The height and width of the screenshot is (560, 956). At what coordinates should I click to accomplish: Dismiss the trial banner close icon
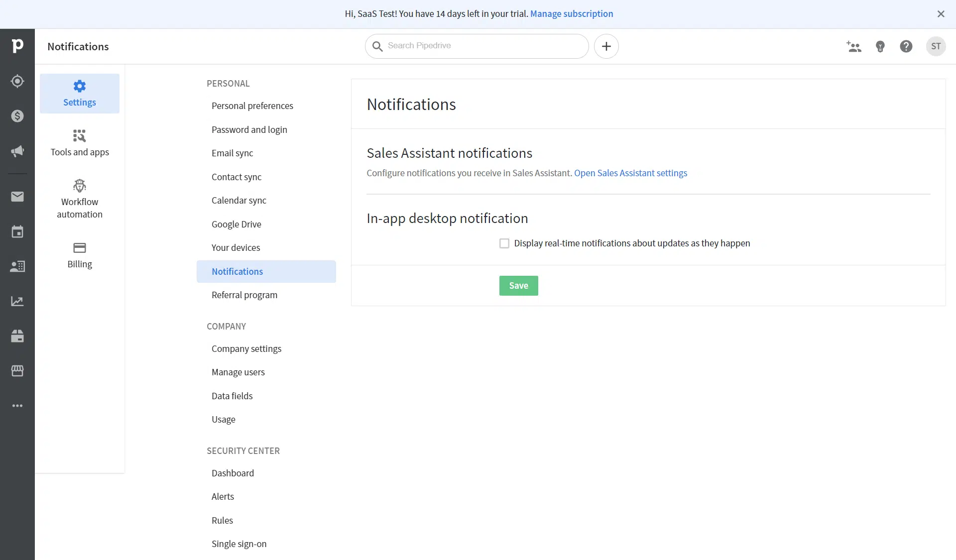pyautogui.click(x=941, y=14)
